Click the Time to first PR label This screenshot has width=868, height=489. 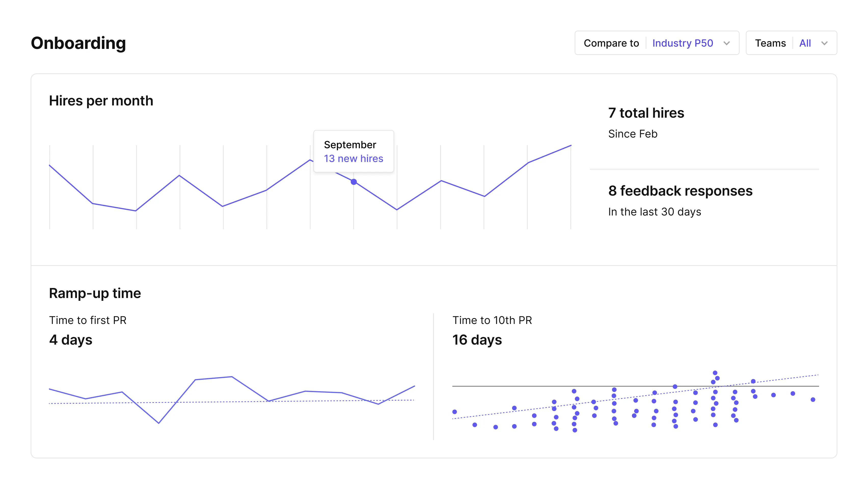tap(88, 320)
